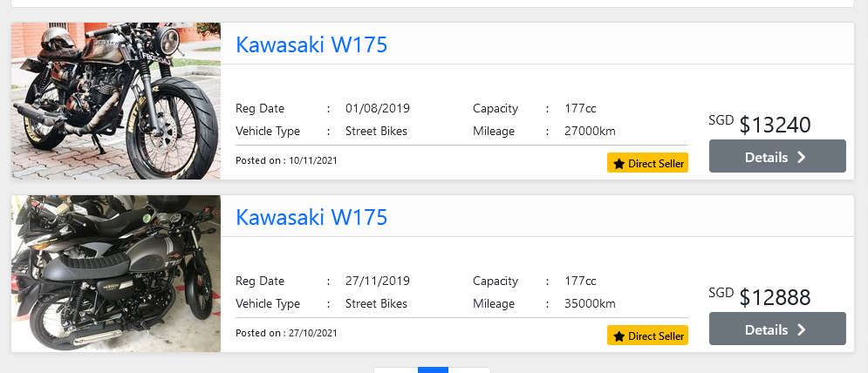The image size is (868, 373).
Task: Click star icon on second Direct Seller badge
Action: 619,336
